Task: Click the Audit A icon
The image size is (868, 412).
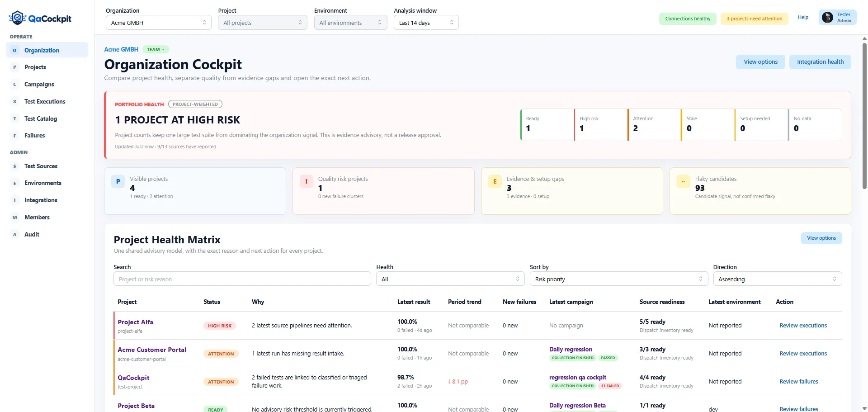Action: [14, 234]
